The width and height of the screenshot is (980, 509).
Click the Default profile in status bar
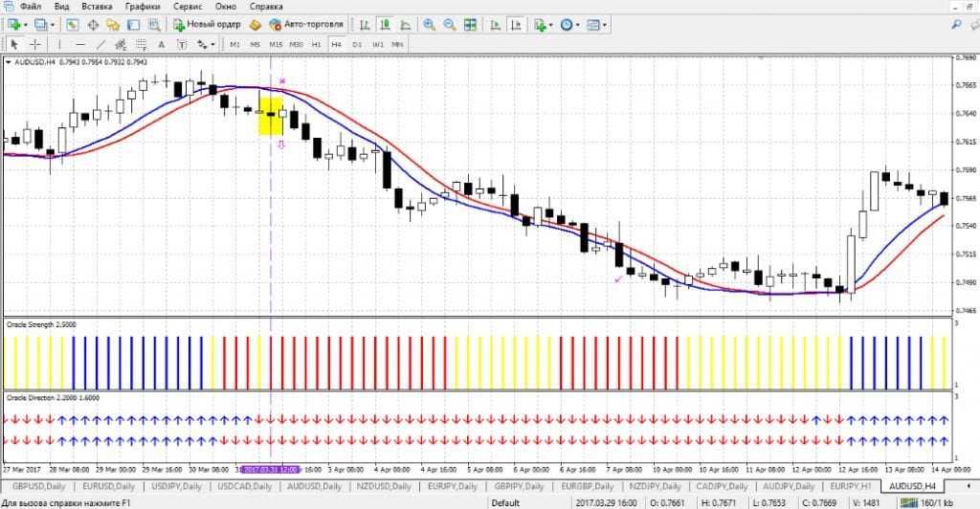pyautogui.click(x=505, y=502)
